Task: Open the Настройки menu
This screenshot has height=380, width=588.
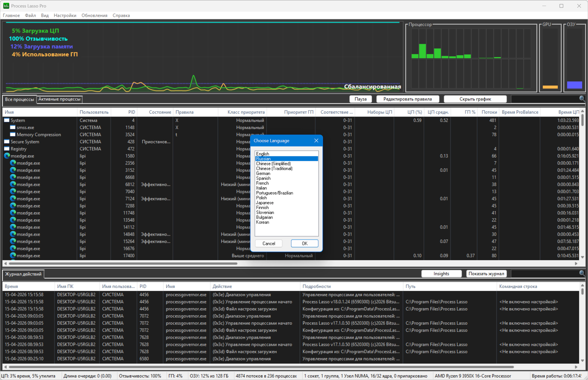Action: pyautogui.click(x=65, y=15)
